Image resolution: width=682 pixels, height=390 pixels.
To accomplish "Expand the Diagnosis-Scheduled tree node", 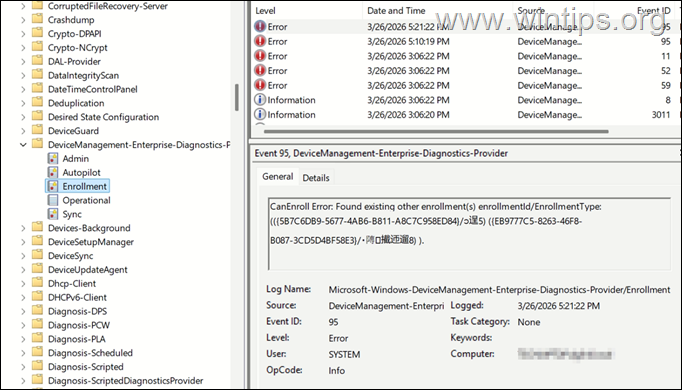I will (x=23, y=353).
